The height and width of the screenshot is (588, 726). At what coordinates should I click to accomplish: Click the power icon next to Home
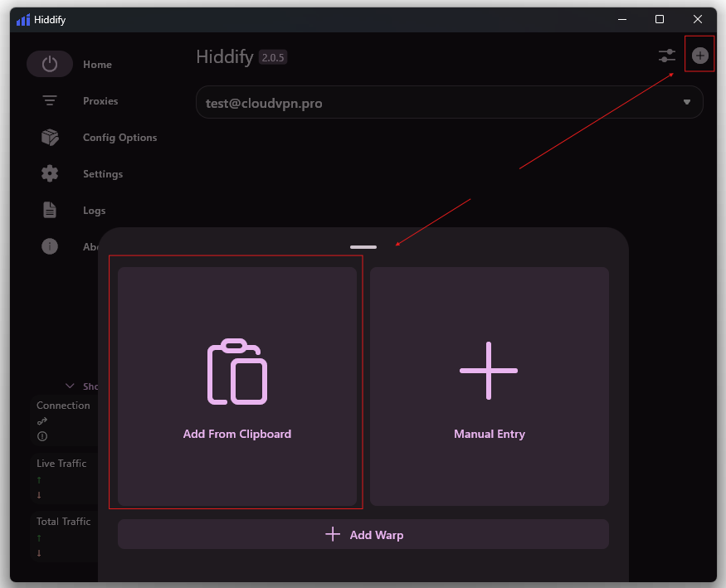point(50,64)
